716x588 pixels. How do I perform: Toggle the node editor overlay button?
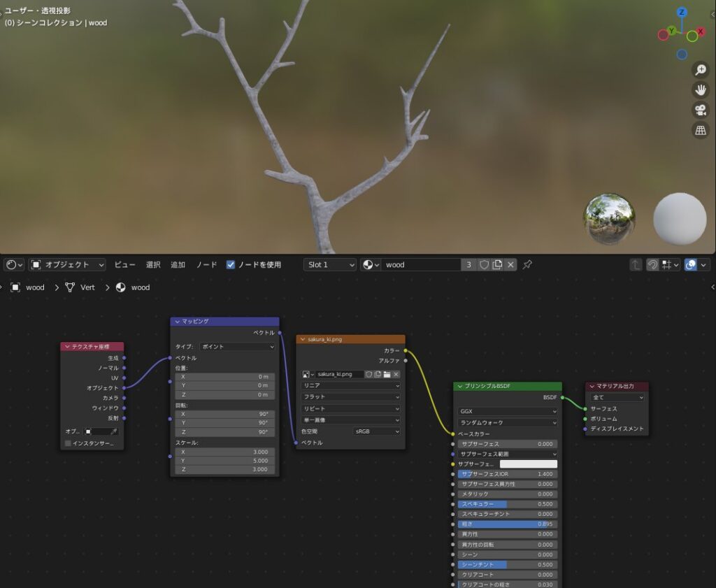691,265
